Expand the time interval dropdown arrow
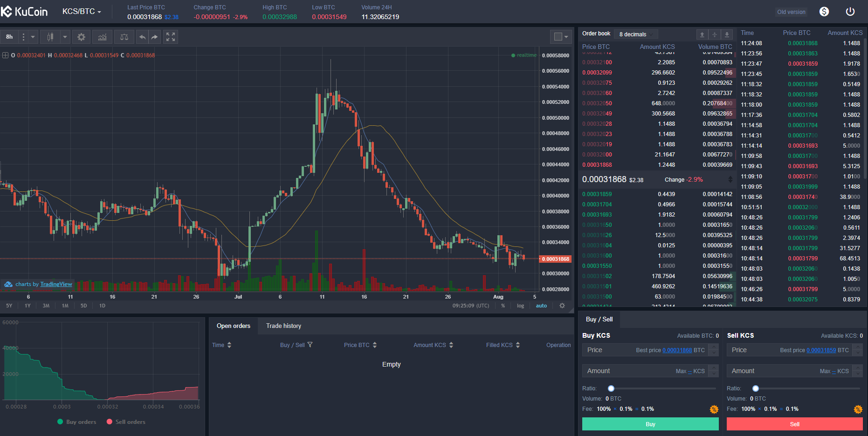The height and width of the screenshot is (436, 868). pos(33,37)
